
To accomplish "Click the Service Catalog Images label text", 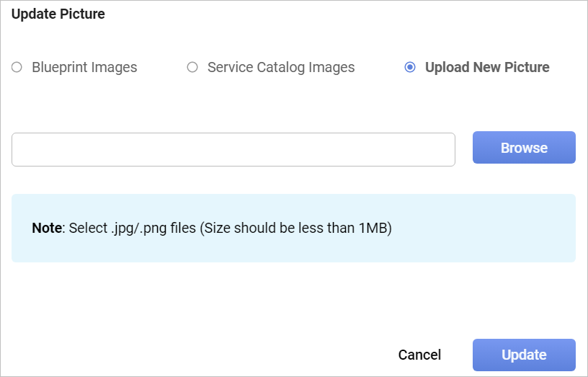I will tap(281, 68).
